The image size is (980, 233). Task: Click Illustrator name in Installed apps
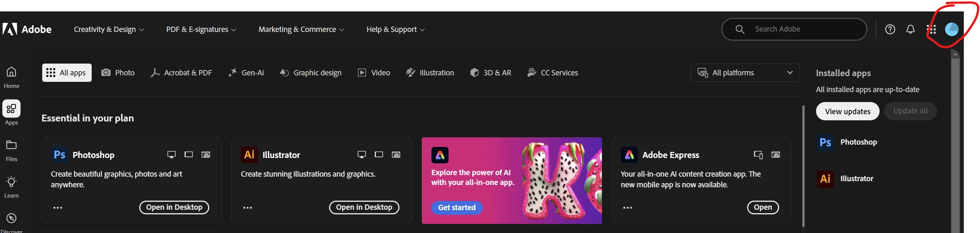click(x=857, y=179)
